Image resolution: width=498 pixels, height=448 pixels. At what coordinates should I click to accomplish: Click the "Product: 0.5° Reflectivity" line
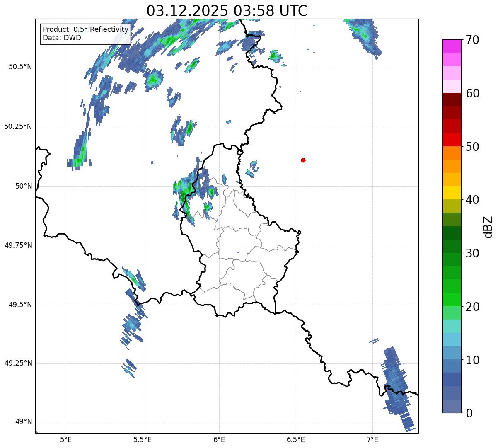tap(85, 30)
